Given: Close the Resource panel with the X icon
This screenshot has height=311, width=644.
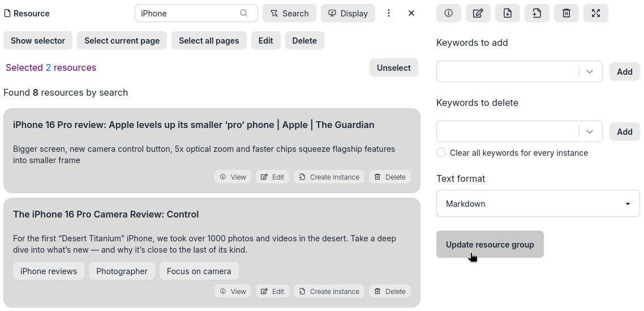Looking at the screenshot, I should [411, 13].
